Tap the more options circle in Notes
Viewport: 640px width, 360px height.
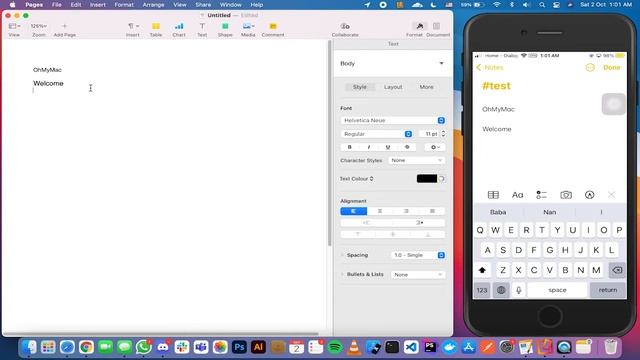[590, 67]
